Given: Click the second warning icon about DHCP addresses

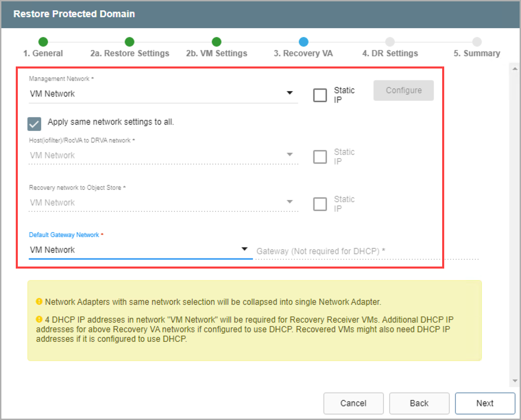Looking at the screenshot, I should 40,319.
